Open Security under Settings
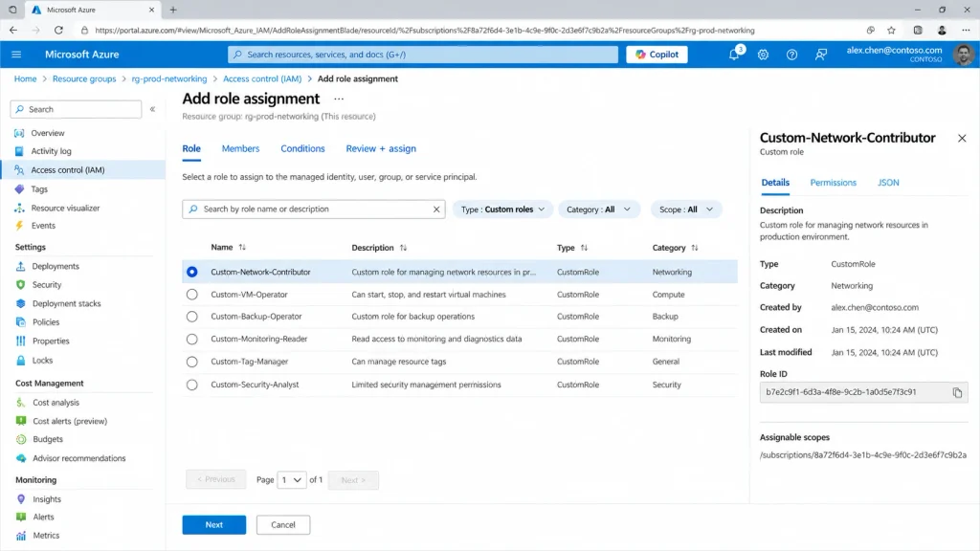The width and height of the screenshot is (980, 551). [47, 285]
